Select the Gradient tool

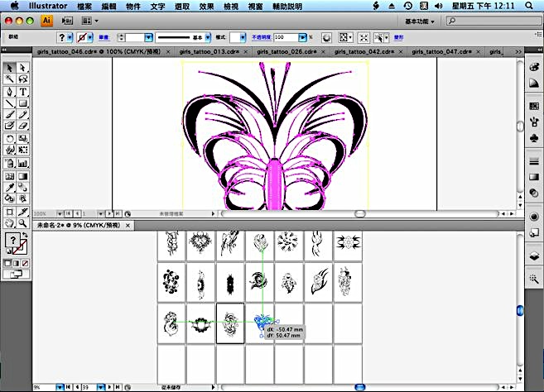point(22,176)
